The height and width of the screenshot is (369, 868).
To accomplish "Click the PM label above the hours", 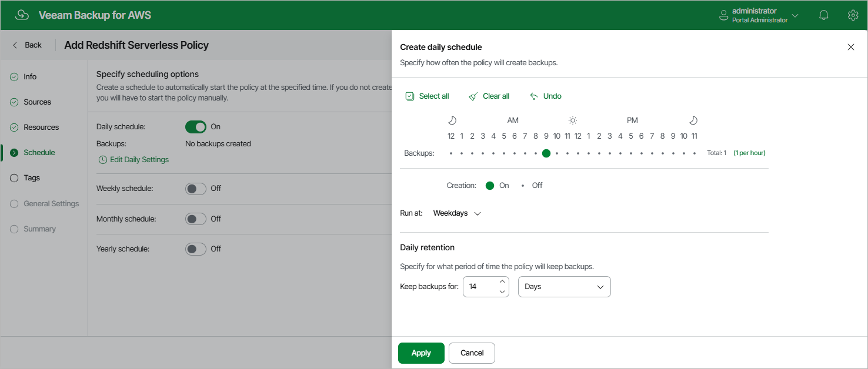I will pos(632,120).
